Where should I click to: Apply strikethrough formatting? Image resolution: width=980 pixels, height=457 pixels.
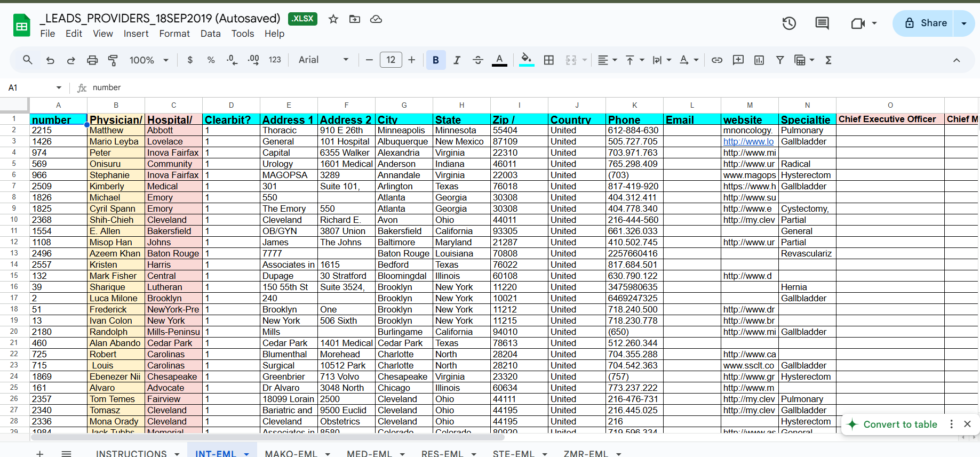pyautogui.click(x=478, y=60)
